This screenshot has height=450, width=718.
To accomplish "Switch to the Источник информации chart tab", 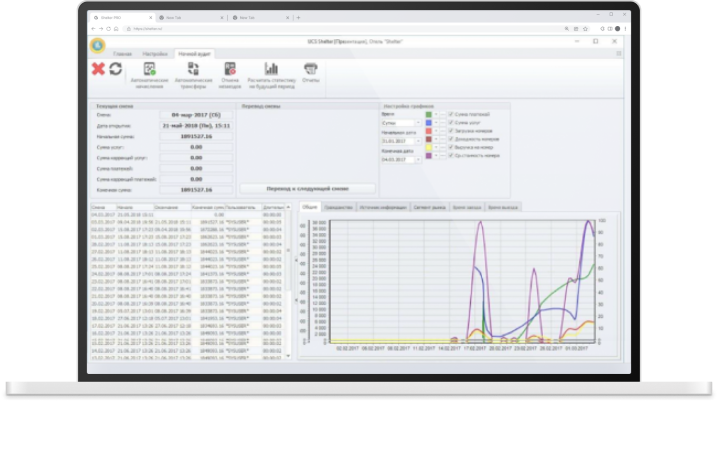I will click(x=383, y=207).
